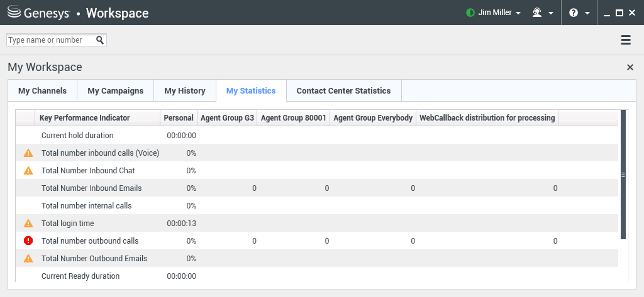644x297 pixels.
Task: Expand the agent profile menu
Action: tap(543, 13)
